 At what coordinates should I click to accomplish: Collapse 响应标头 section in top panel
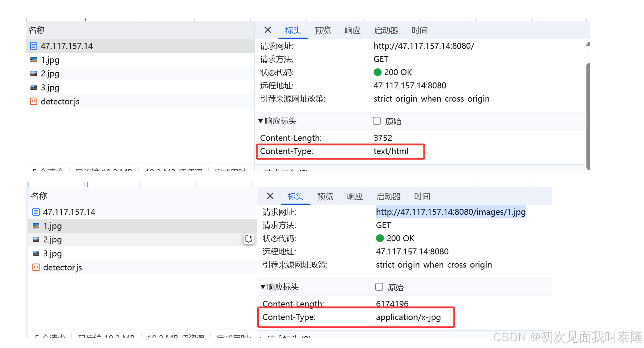click(260, 121)
